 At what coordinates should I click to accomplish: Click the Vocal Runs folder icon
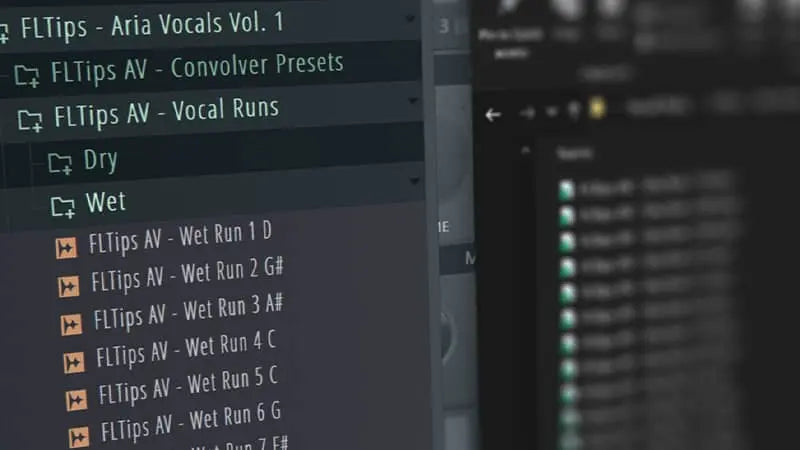[30, 120]
